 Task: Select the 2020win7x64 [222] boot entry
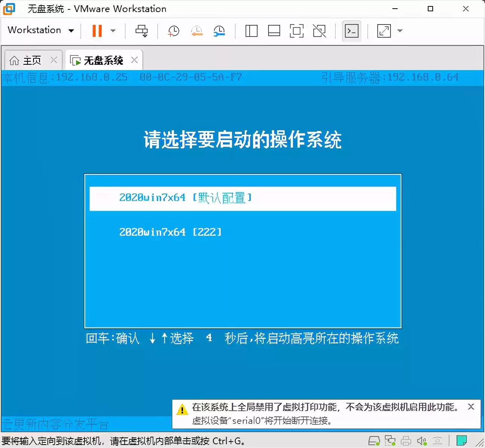(170, 232)
